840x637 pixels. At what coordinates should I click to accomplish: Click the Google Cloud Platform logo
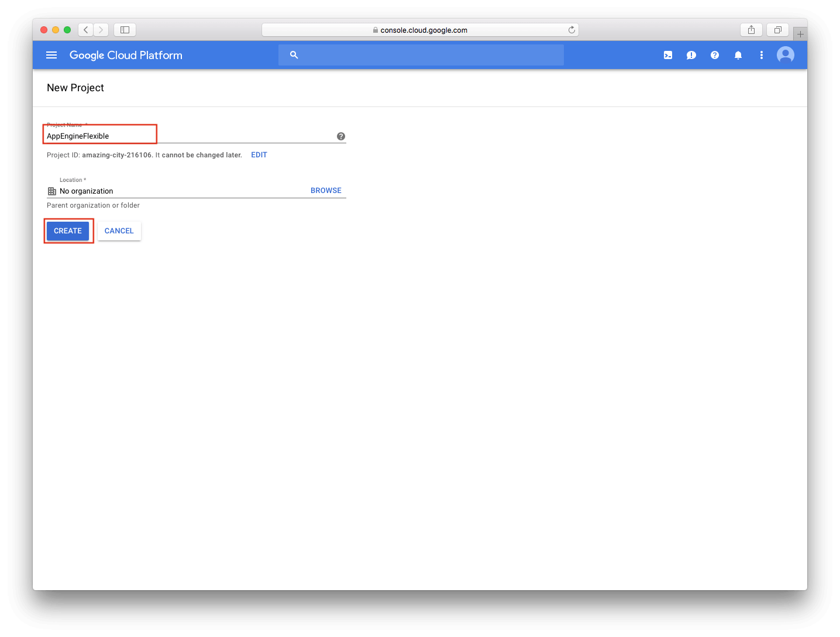click(x=125, y=54)
